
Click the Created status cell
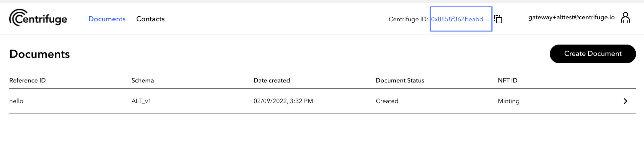387,101
